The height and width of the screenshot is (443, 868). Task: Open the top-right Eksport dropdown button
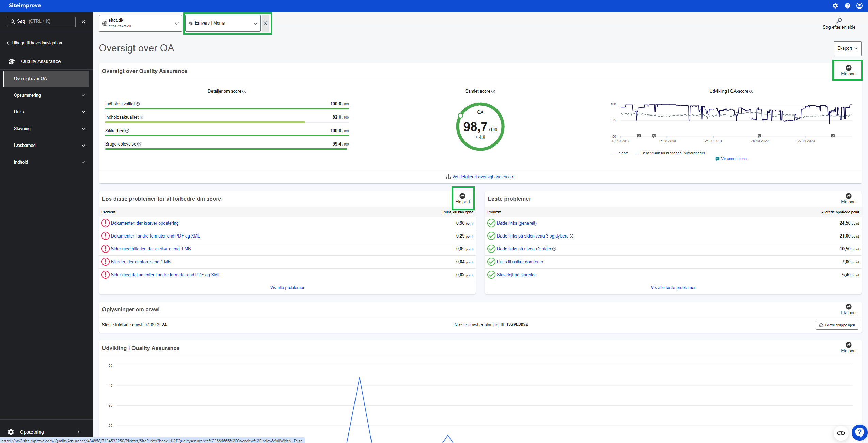(847, 48)
